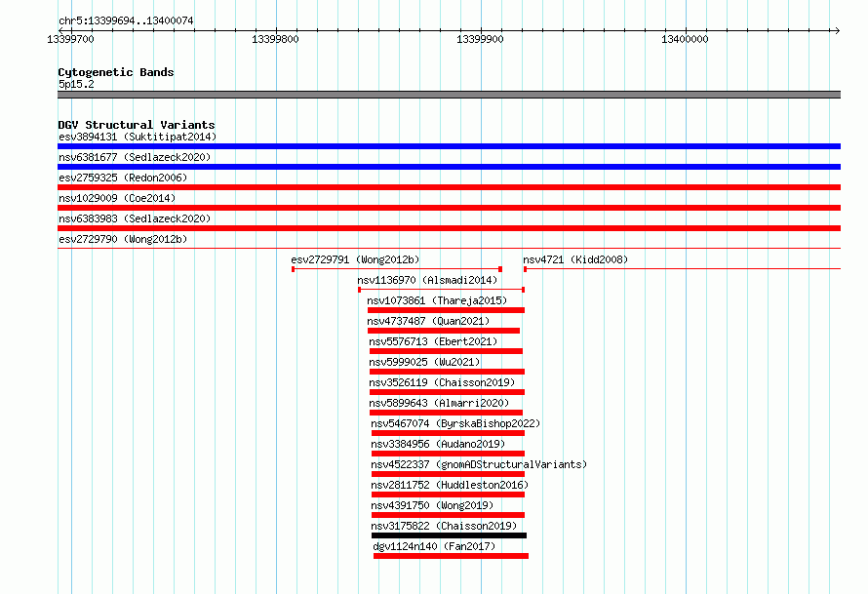Viewport: 868px width, 594px height.
Task: Select the red bar under nsv3526119
Action: click(447, 392)
